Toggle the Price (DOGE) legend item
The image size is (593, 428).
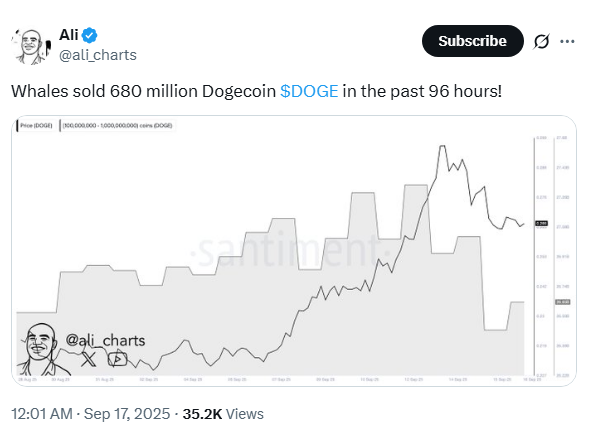[x=35, y=126]
